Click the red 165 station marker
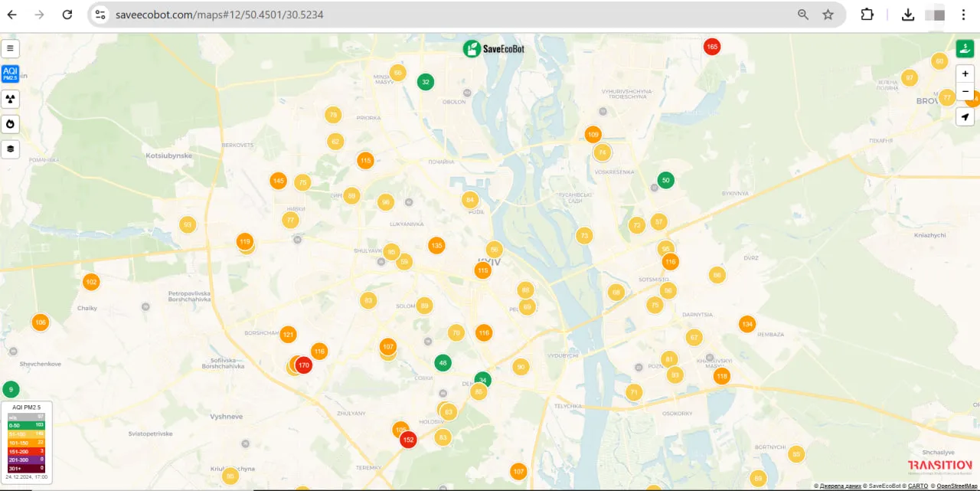Screen dimensions: 980x491 tap(712, 47)
